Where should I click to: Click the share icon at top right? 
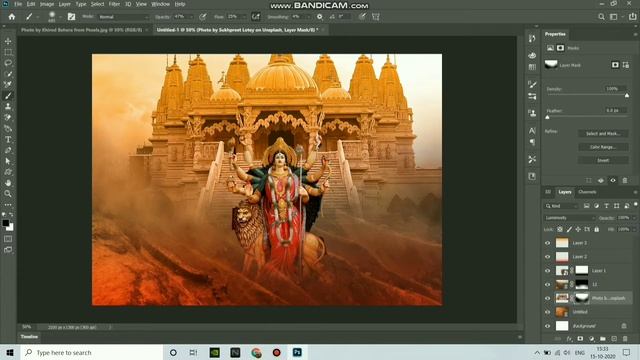point(632,17)
